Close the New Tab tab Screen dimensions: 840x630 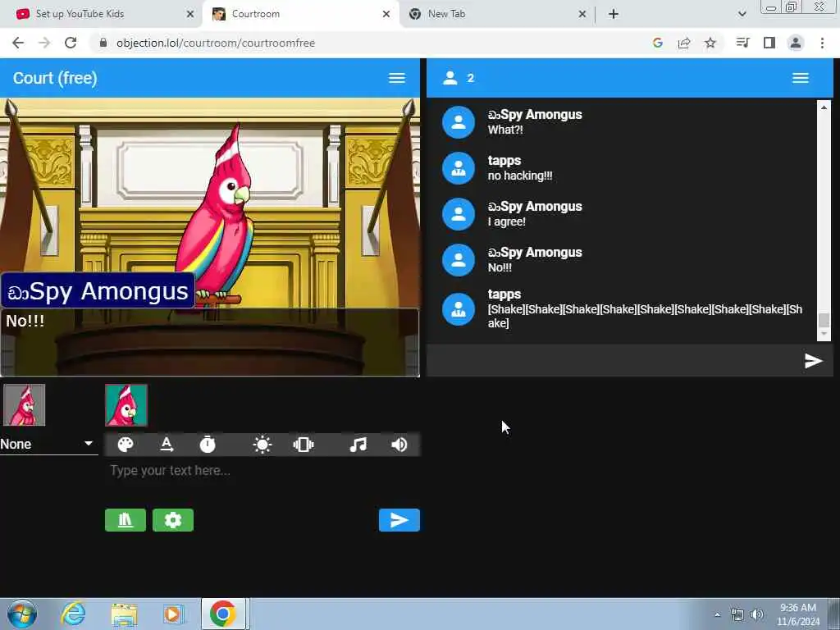(x=582, y=15)
